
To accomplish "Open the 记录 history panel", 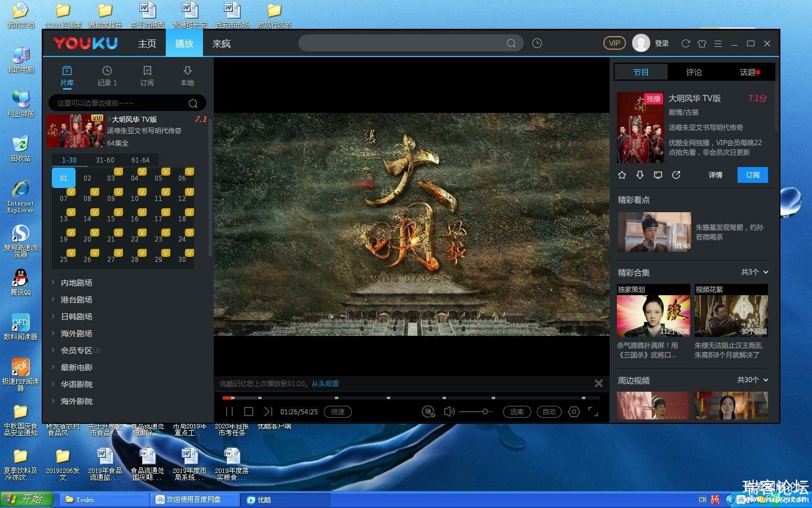I will 107,76.
